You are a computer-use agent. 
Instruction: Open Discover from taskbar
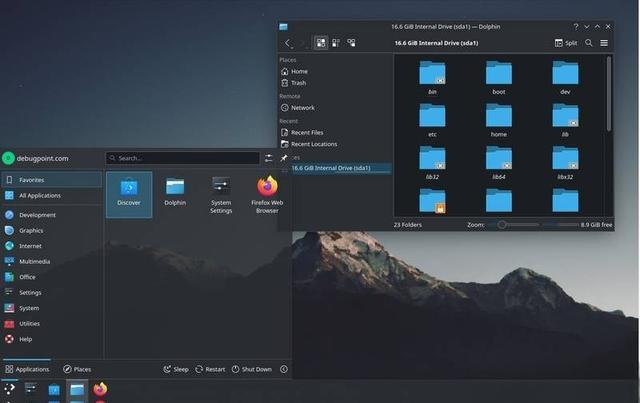54,390
